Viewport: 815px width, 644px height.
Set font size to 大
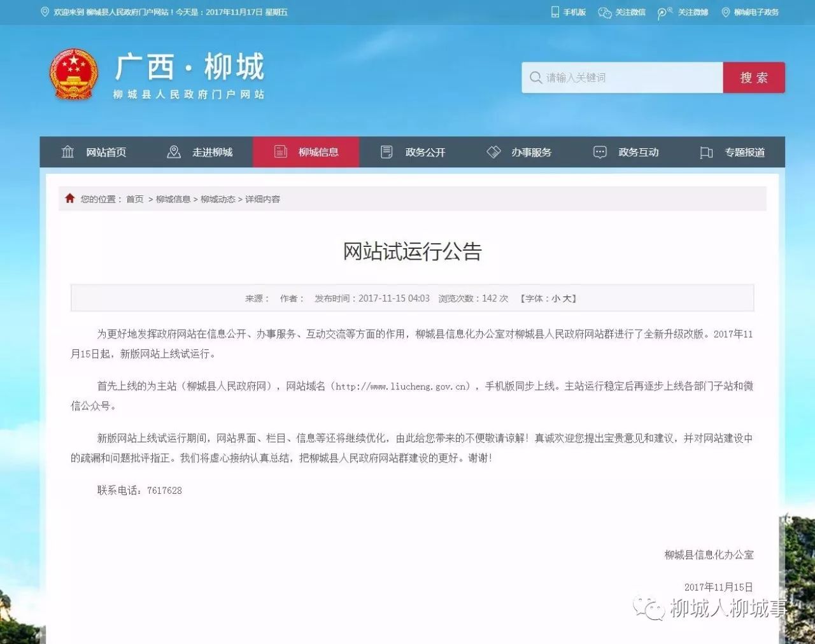tap(567, 298)
